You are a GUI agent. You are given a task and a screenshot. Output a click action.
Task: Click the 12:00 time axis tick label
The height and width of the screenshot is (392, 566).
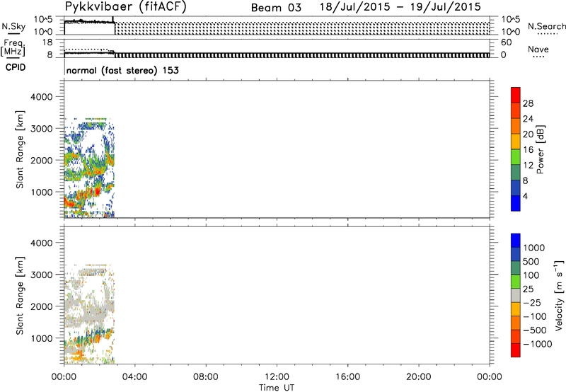[x=277, y=377]
